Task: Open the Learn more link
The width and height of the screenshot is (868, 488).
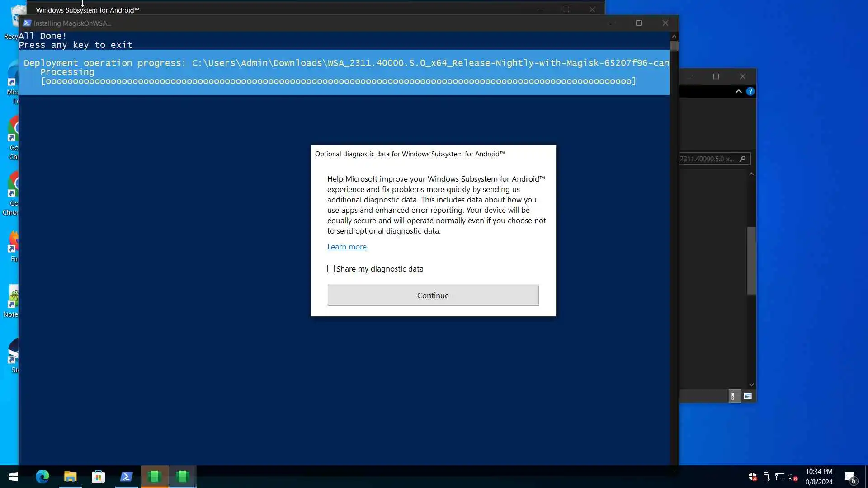Action: coord(347,247)
